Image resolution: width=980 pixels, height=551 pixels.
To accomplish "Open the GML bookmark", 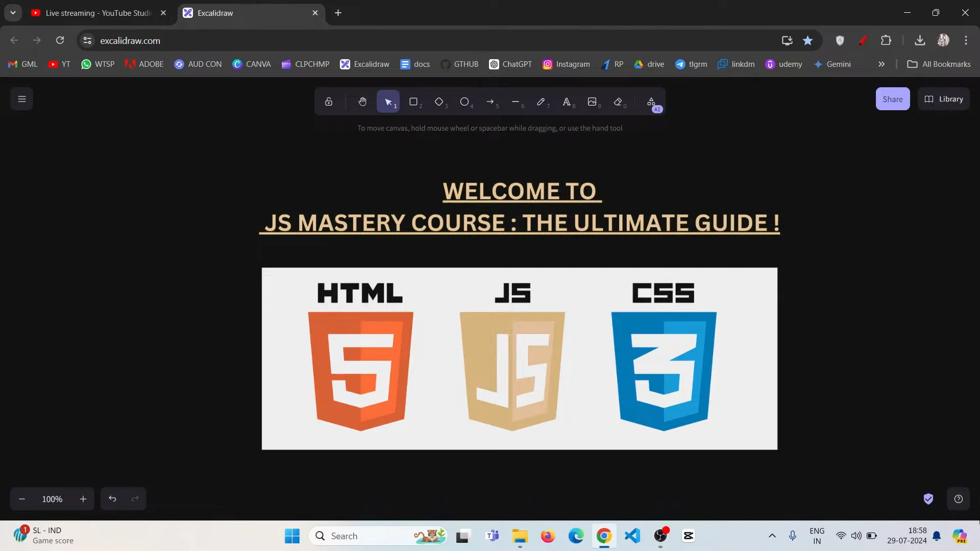I will point(23,64).
